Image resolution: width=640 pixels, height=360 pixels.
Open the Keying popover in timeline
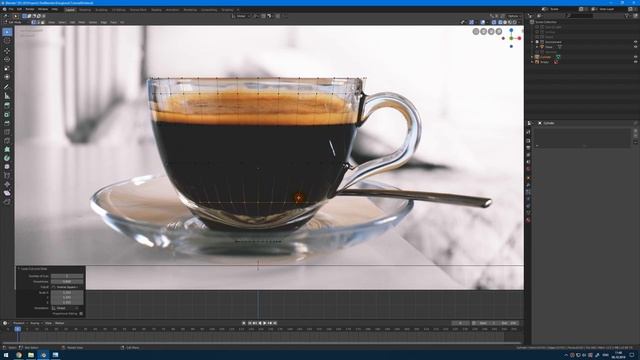coord(35,323)
